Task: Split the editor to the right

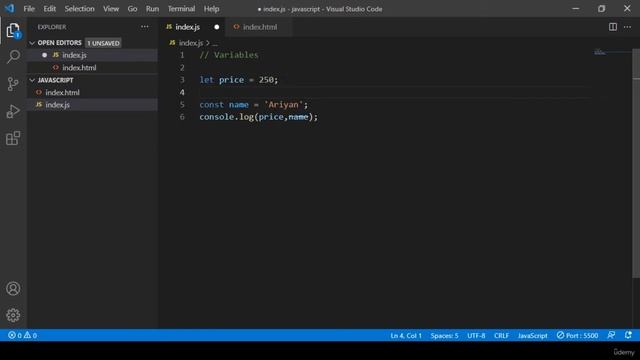Action: click(x=613, y=27)
